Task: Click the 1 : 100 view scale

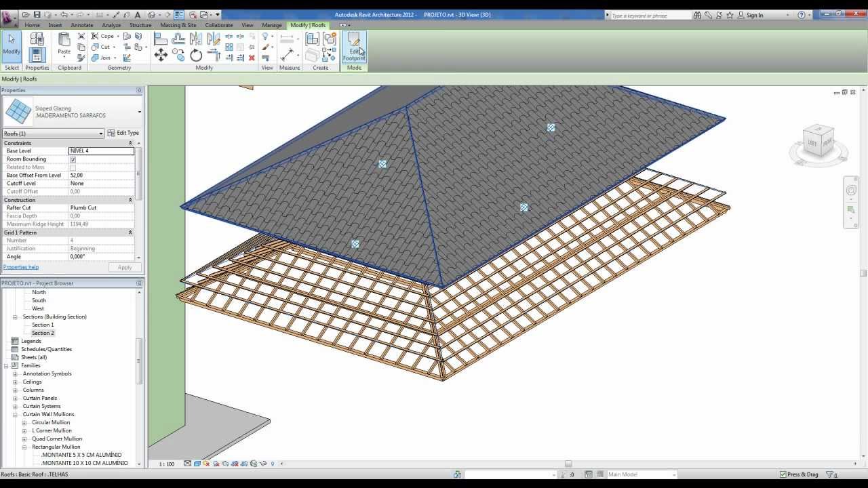Action: click(167, 464)
